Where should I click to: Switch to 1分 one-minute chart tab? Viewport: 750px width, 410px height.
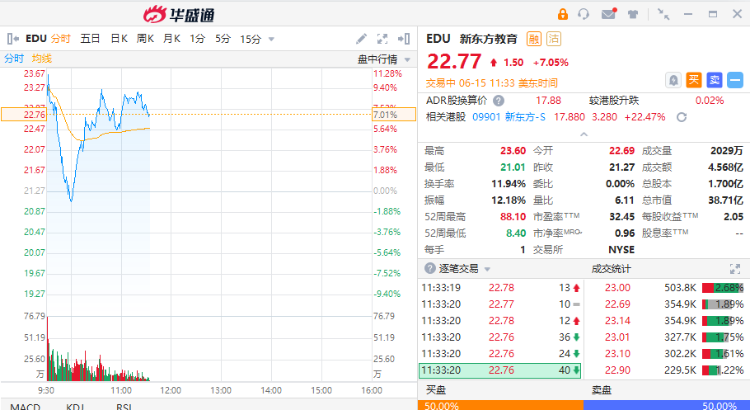[197, 39]
